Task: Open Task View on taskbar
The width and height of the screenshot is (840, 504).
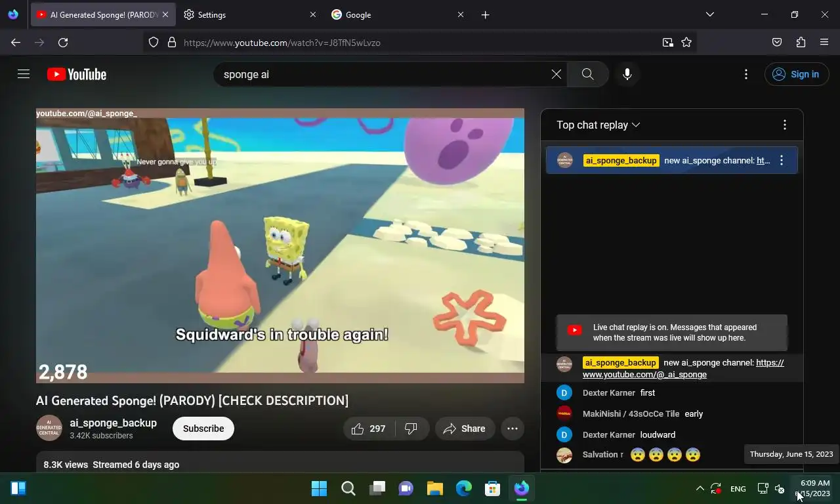Action: (x=377, y=488)
